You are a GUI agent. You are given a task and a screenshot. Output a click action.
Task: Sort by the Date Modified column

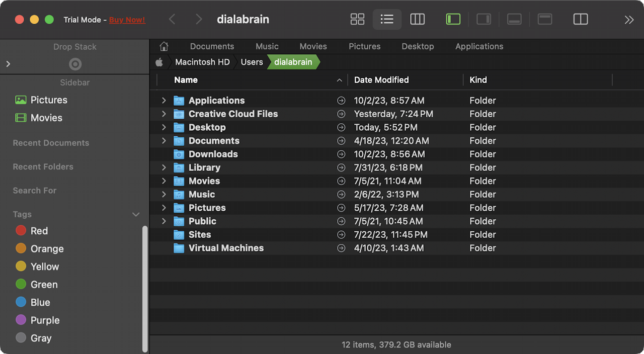pyautogui.click(x=381, y=80)
